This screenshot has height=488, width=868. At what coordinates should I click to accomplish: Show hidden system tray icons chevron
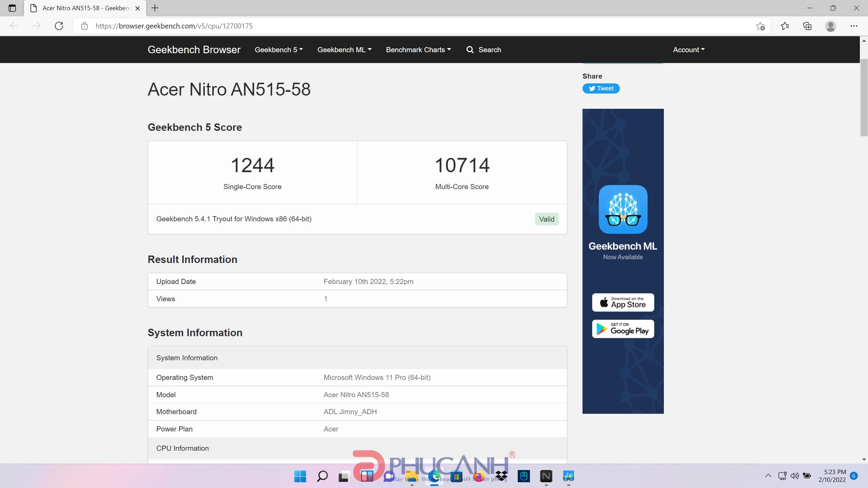[768, 476]
